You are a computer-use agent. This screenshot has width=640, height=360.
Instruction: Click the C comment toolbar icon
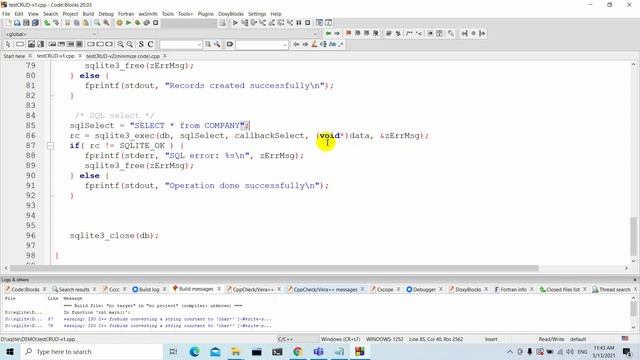[150, 44]
